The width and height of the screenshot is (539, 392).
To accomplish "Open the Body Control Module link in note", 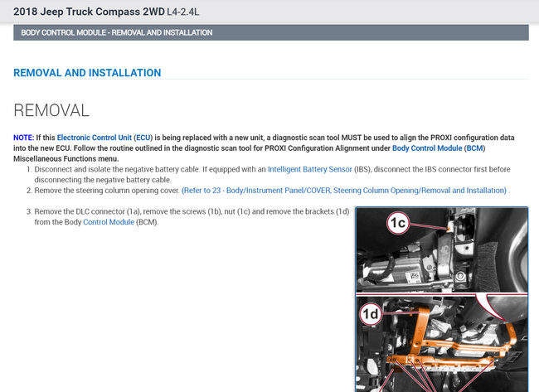I will click(x=427, y=148).
